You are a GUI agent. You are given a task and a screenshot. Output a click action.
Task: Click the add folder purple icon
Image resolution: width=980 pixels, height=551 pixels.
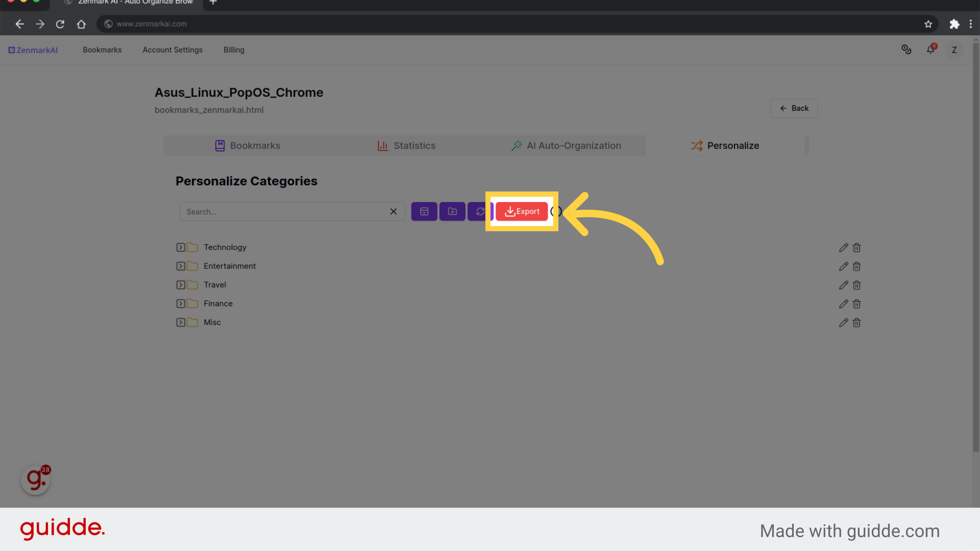tap(452, 211)
